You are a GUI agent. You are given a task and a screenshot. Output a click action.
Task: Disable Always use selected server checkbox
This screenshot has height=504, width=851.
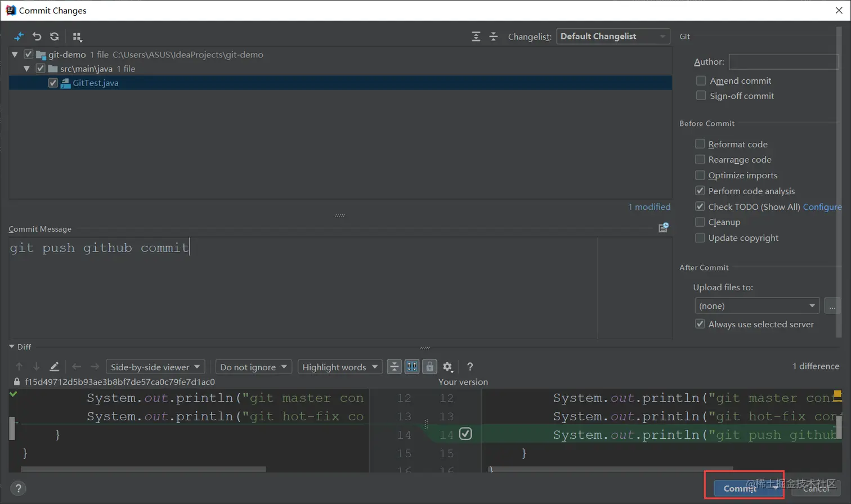click(700, 324)
